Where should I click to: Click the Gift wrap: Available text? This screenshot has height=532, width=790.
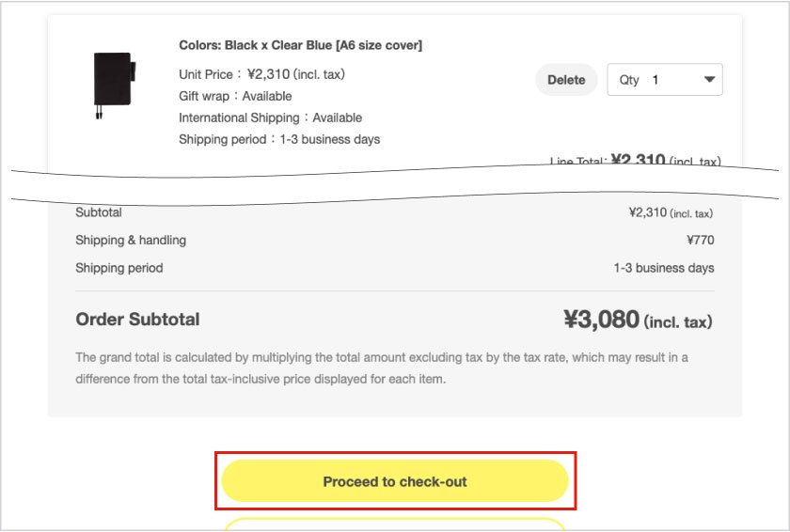(235, 96)
